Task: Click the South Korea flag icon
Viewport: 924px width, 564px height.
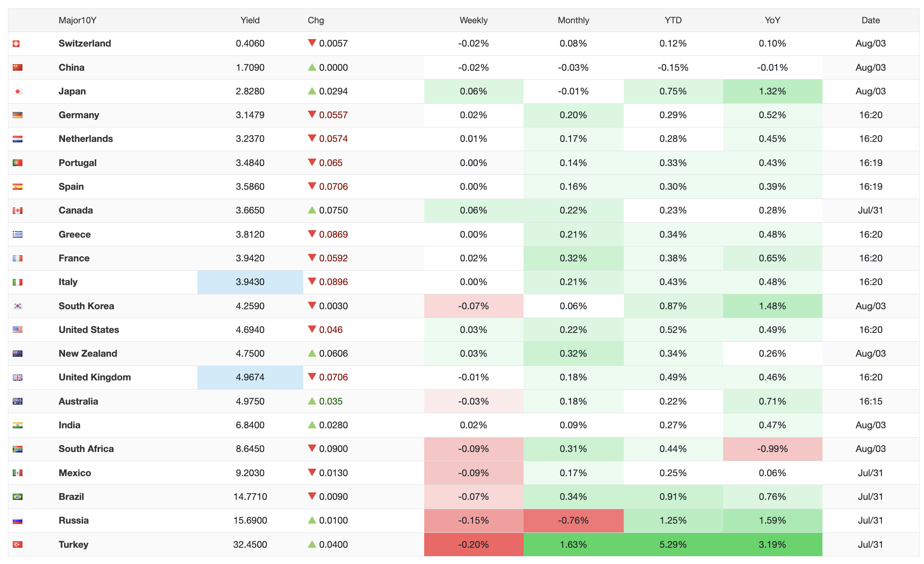Action: click(x=18, y=306)
